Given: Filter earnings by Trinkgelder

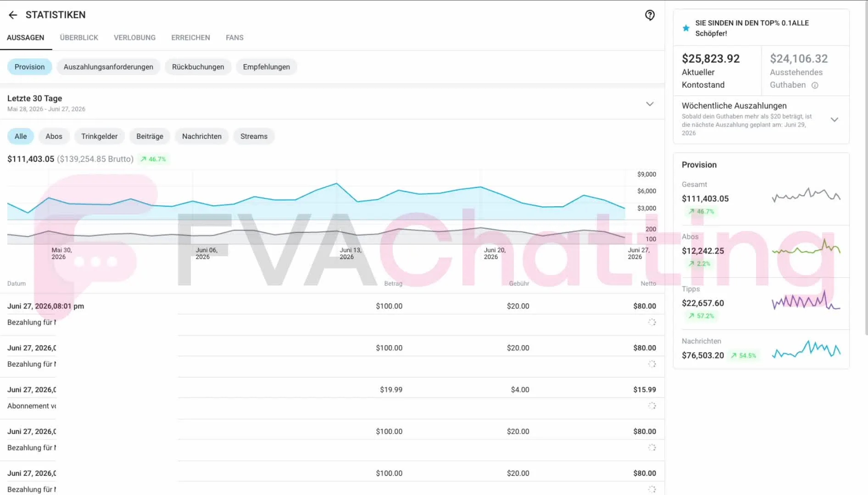Looking at the screenshot, I should [100, 136].
